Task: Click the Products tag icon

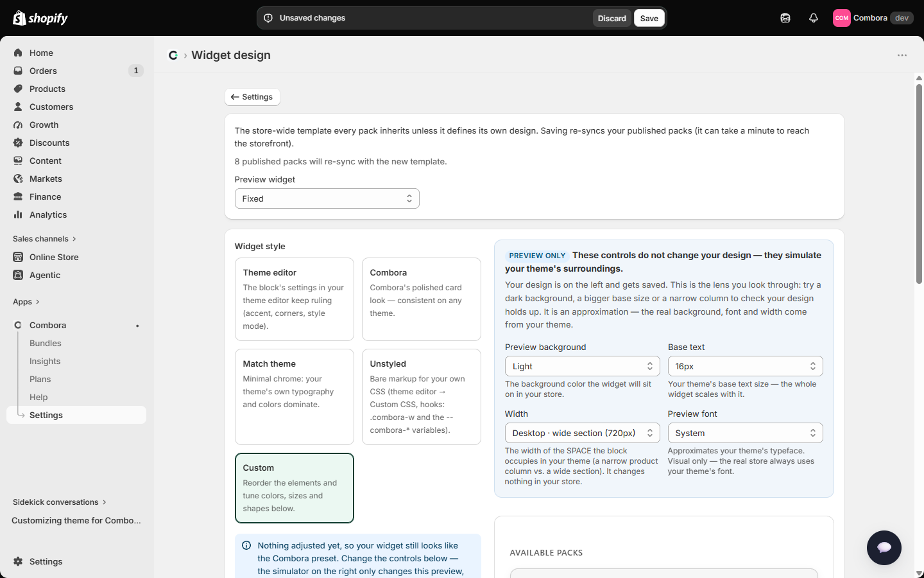Action: pyautogui.click(x=18, y=89)
